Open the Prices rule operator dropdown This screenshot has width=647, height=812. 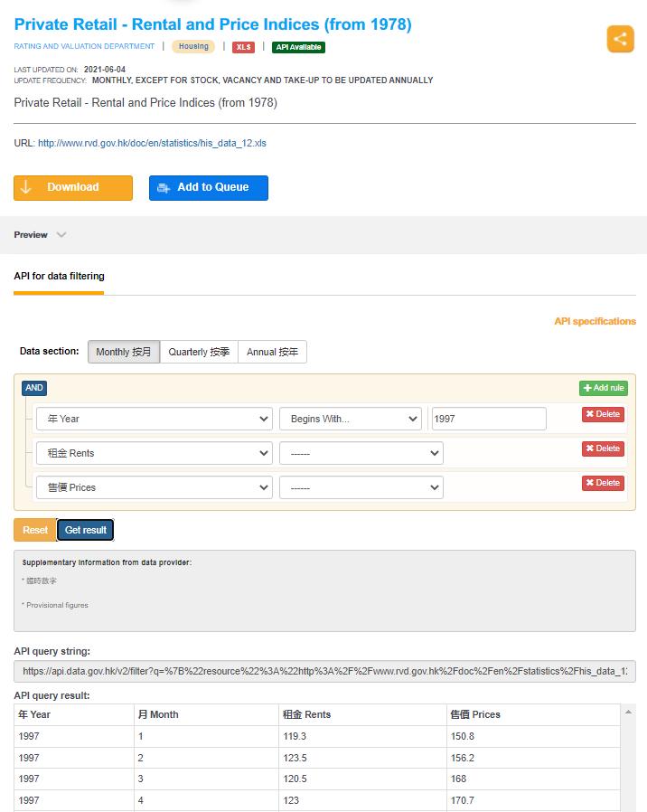pos(361,487)
